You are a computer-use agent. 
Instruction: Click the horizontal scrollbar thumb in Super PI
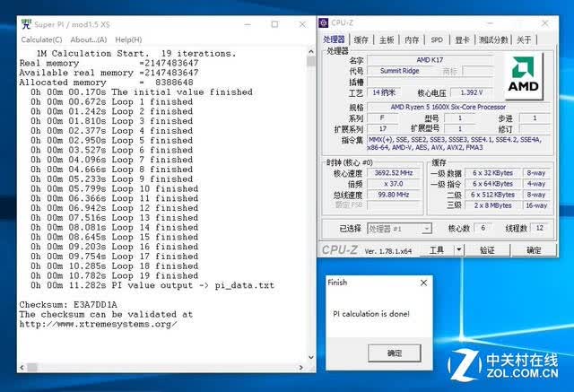pyautogui.click(x=32, y=367)
